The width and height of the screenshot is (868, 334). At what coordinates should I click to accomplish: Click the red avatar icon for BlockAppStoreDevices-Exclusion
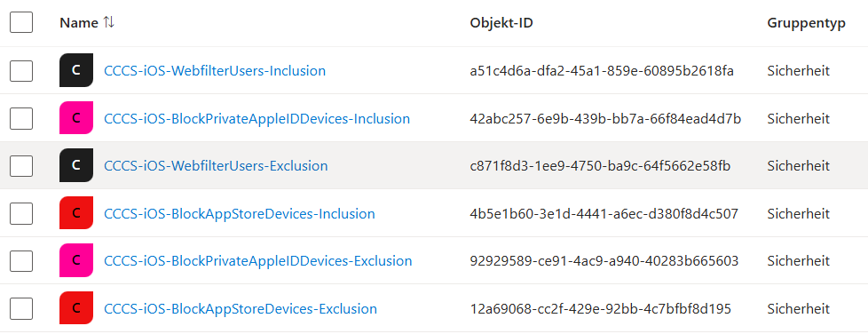(x=76, y=308)
